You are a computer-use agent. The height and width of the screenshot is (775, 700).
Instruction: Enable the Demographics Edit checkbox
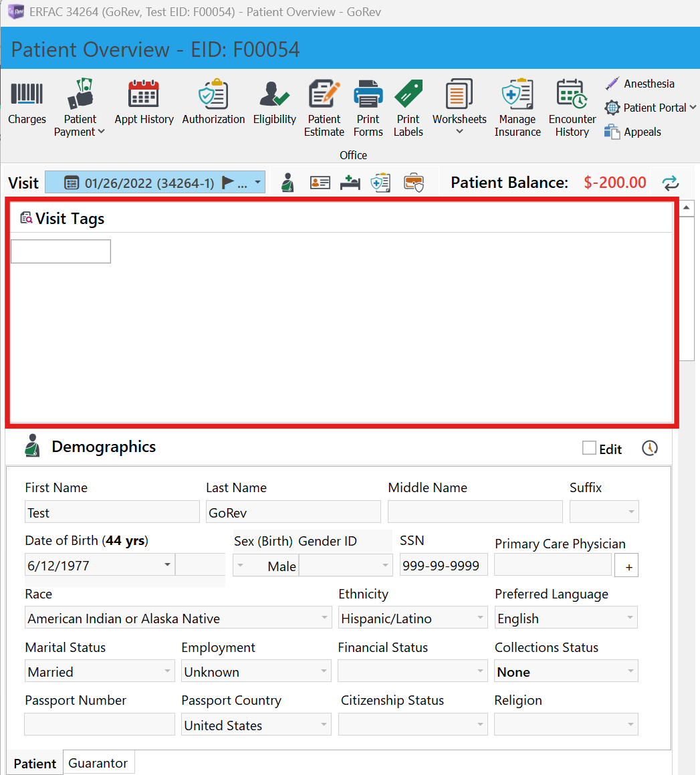pos(589,448)
